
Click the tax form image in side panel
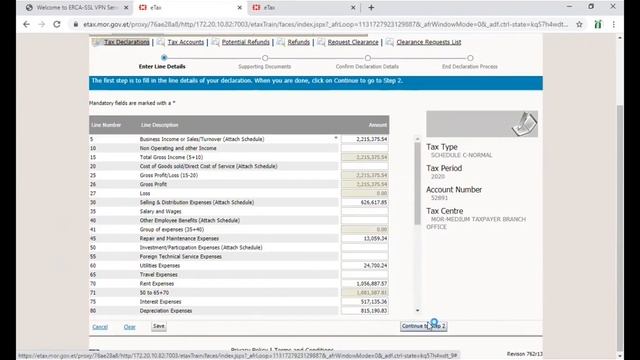[482, 124]
